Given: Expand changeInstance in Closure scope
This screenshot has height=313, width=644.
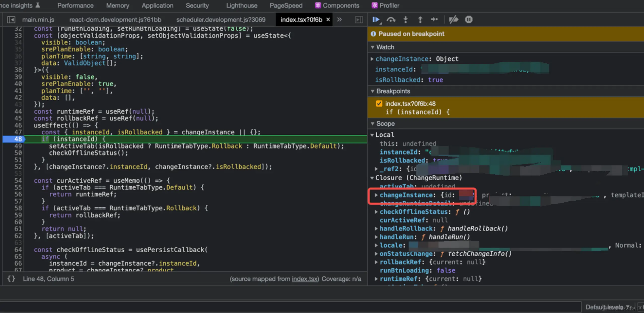Looking at the screenshot, I should [x=376, y=195].
